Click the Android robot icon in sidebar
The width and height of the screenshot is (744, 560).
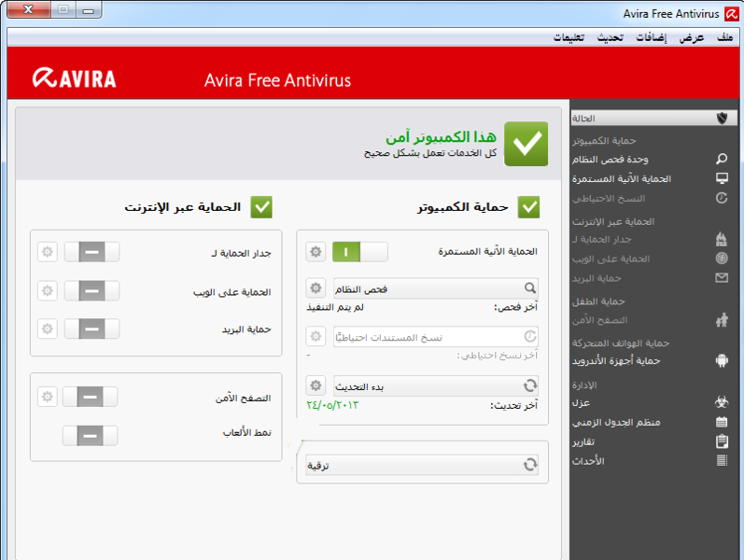pyautogui.click(x=722, y=360)
